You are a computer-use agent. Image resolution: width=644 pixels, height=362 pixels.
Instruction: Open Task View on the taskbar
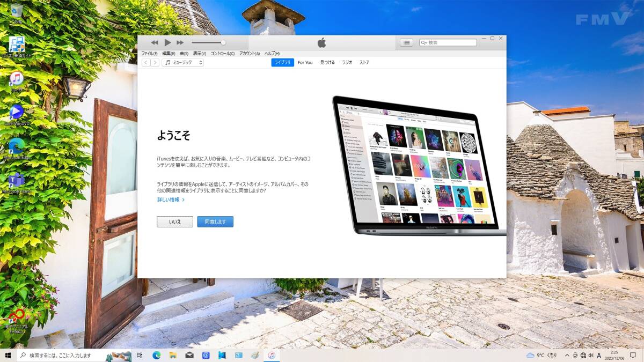click(x=140, y=355)
